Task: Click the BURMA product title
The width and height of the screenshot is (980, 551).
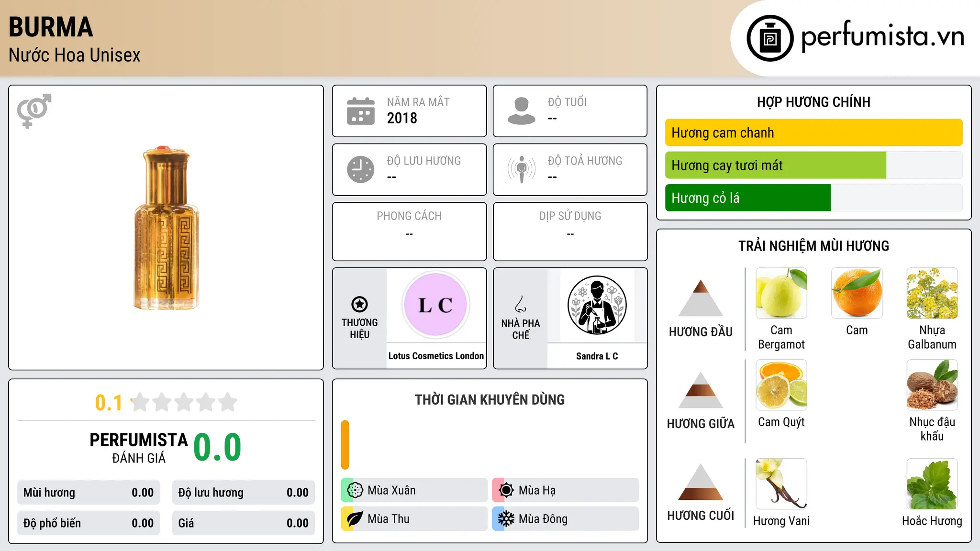Action: tap(51, 27)
